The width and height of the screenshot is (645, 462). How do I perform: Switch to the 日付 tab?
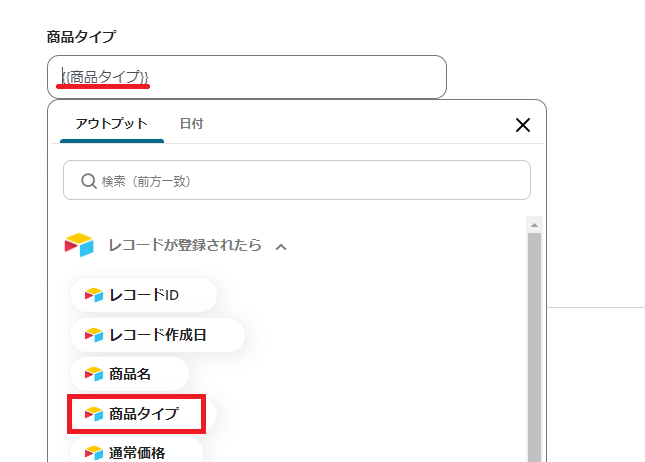tap(191, 124)
